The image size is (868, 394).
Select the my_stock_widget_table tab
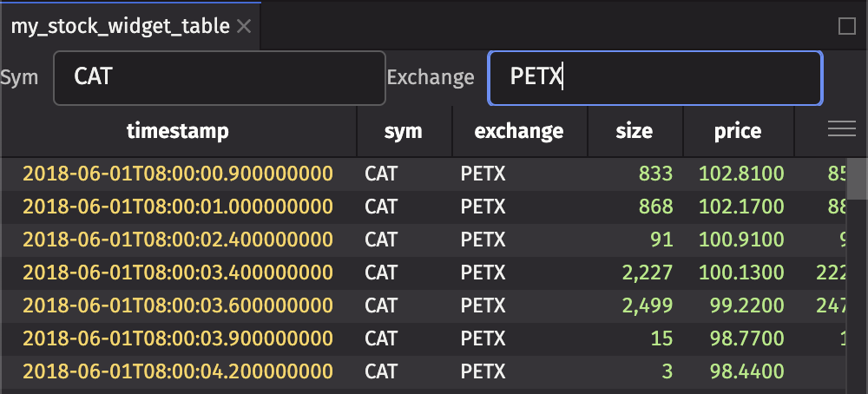120,27
